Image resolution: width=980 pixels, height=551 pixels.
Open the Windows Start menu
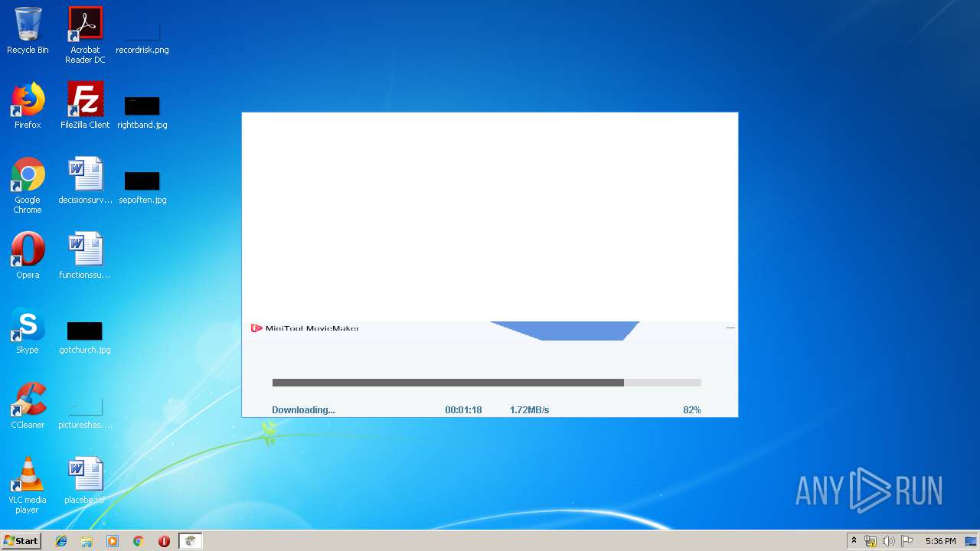[x=21, y=541]
